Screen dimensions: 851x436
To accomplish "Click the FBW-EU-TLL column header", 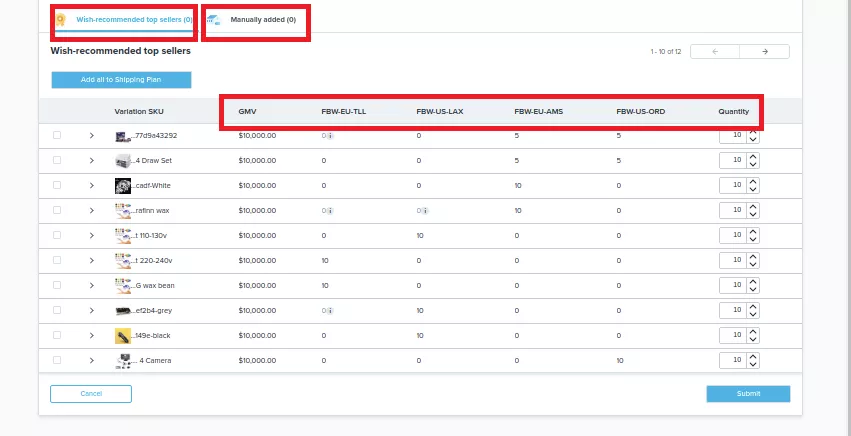I will 344,111.
